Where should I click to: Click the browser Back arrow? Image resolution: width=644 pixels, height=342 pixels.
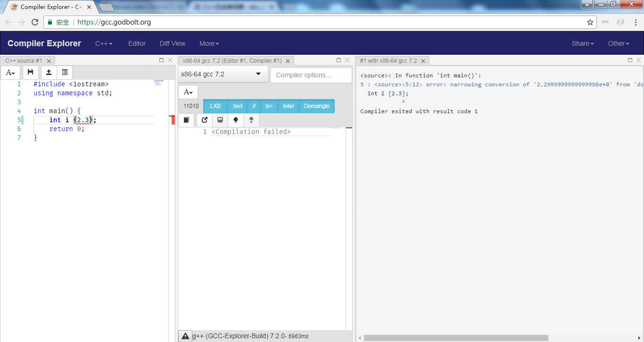pyautogui.click(x=8, y=22)
